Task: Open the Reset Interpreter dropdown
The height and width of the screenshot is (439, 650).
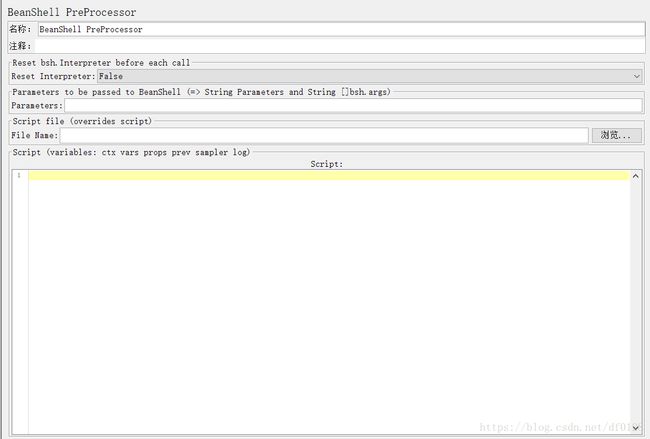Action: (x=370, y=76)
